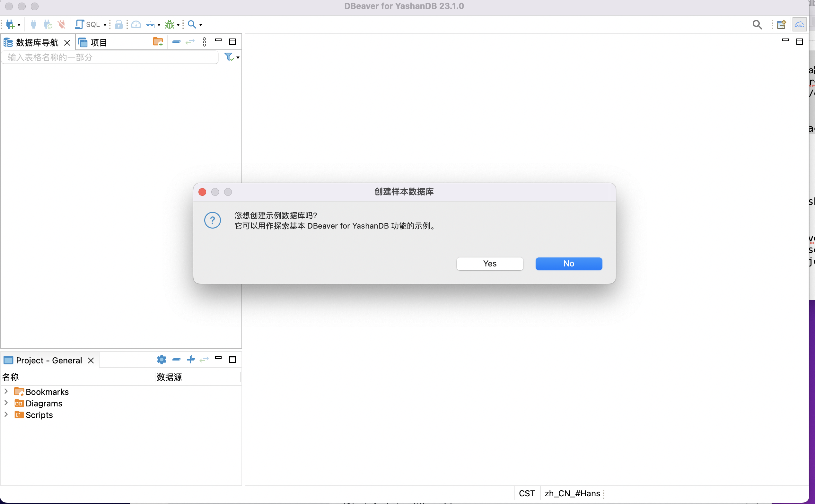The image size is (815, 504).
Task: Click Yes to create sample database
Action: 490,264
